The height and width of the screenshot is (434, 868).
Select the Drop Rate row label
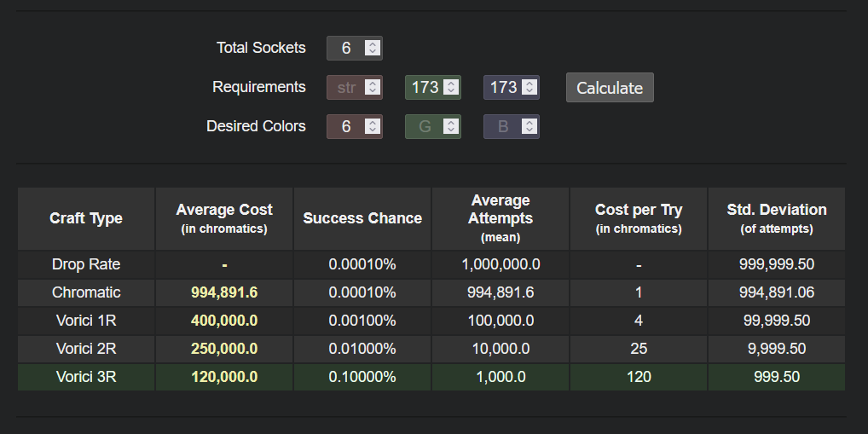pos(86,264)
